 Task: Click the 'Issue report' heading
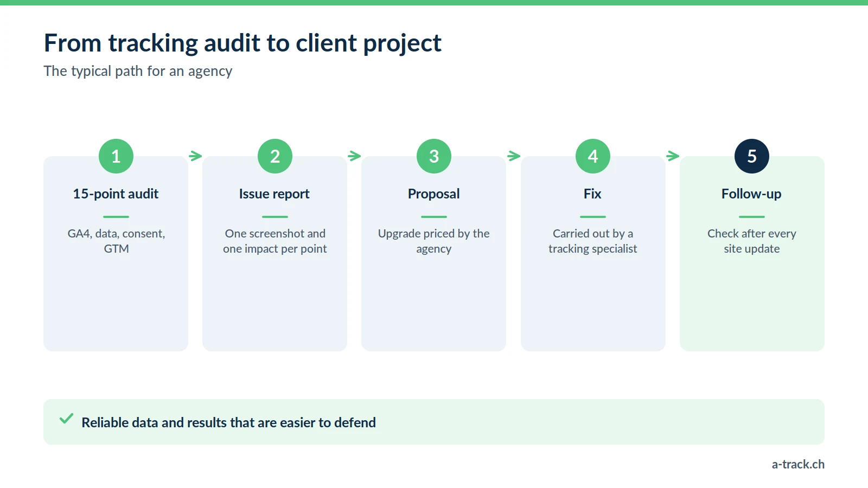pos(275,194)
